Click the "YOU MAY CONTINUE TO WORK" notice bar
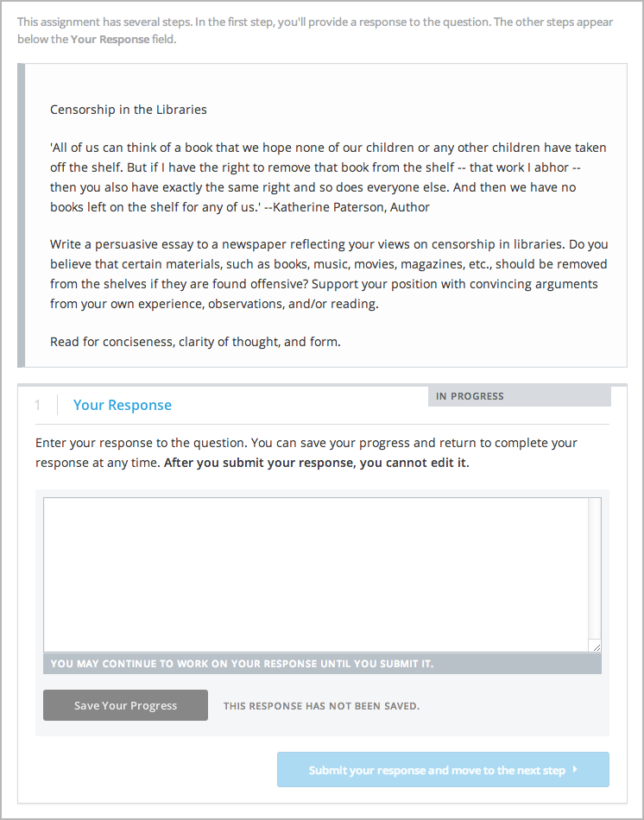This screenshot has width=644, height=820. 242,664
